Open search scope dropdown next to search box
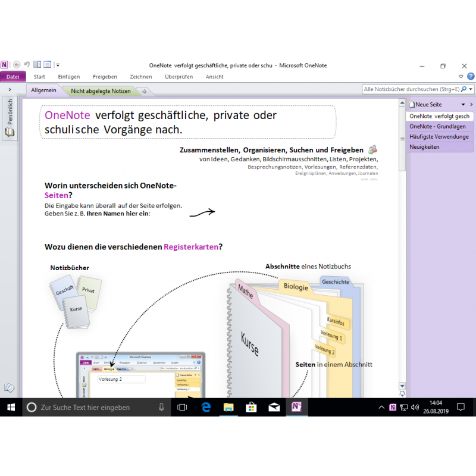Viewport: 476px width, 476px height. tap(471, 89)
